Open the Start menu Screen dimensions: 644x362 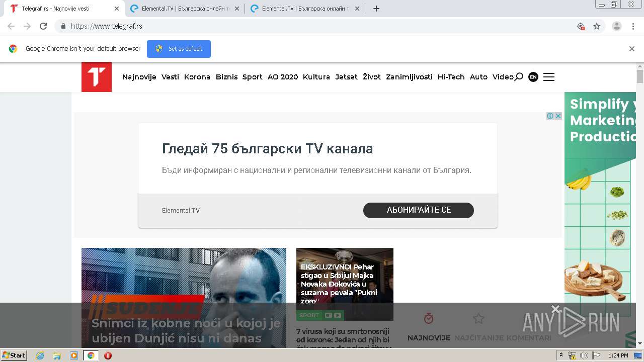(14, 355)
